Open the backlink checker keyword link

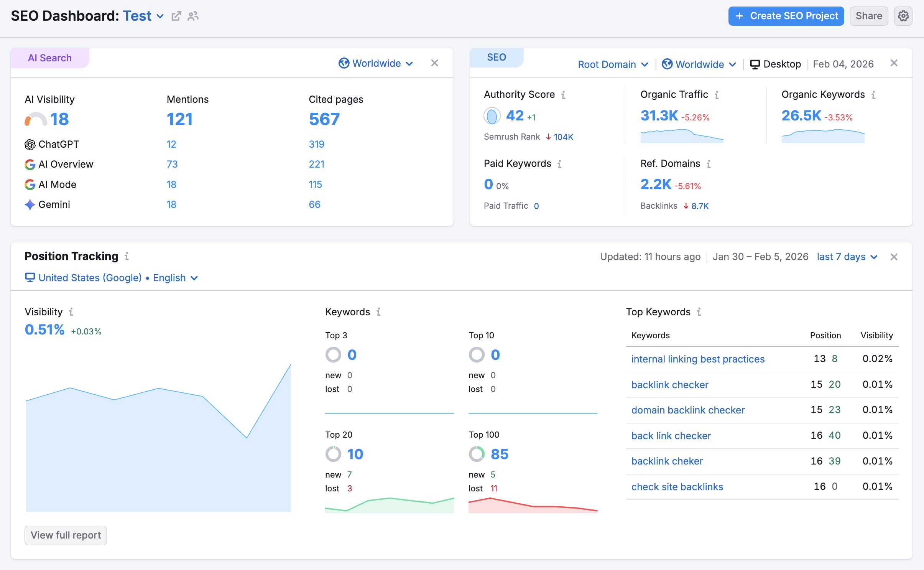tap(669, 384)
